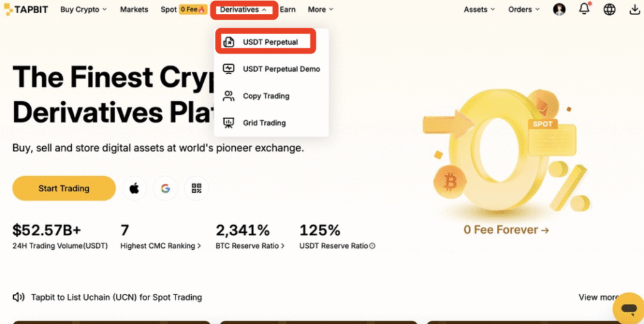Screen dimensions: 644x324
Task: Open the Markets page
Action: [x=135, y=9]
